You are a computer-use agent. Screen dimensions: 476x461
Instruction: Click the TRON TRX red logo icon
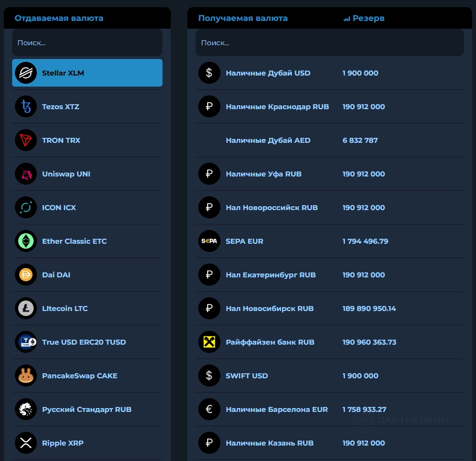26,140
